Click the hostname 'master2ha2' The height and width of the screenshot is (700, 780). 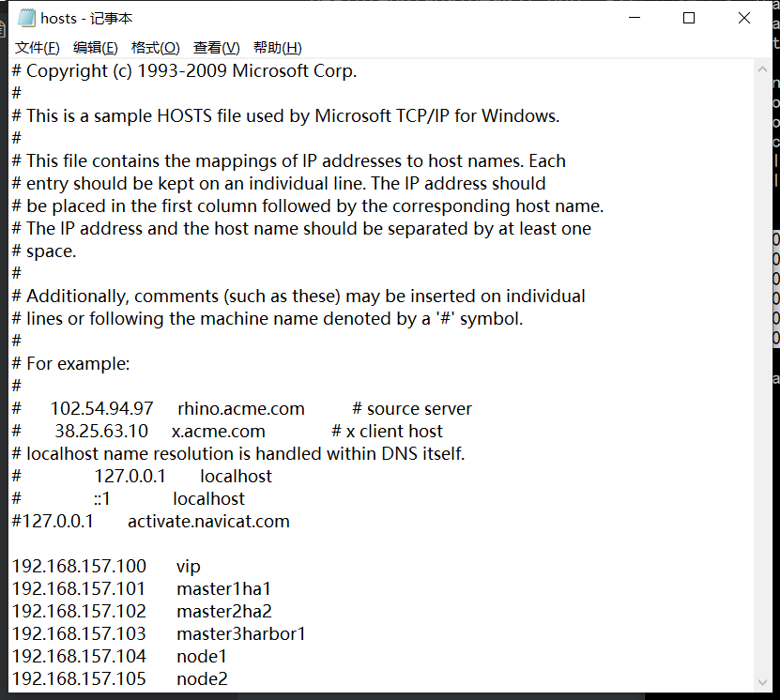point(224,612)
